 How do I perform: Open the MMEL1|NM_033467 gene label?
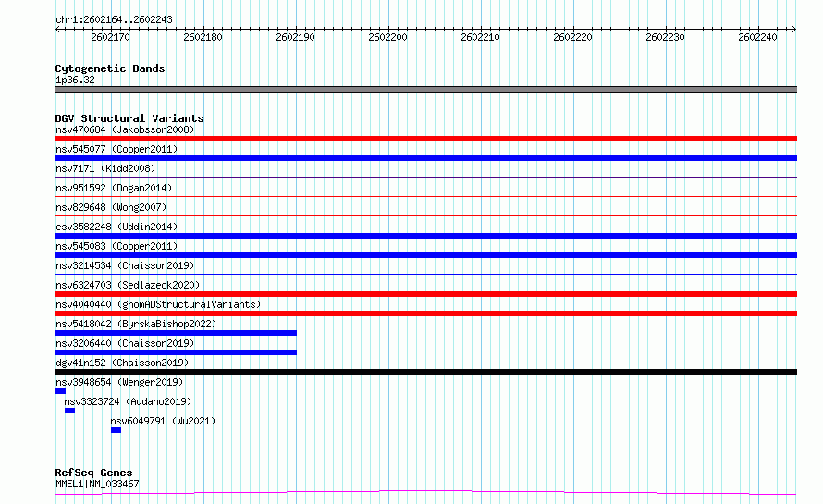(97, 484)
